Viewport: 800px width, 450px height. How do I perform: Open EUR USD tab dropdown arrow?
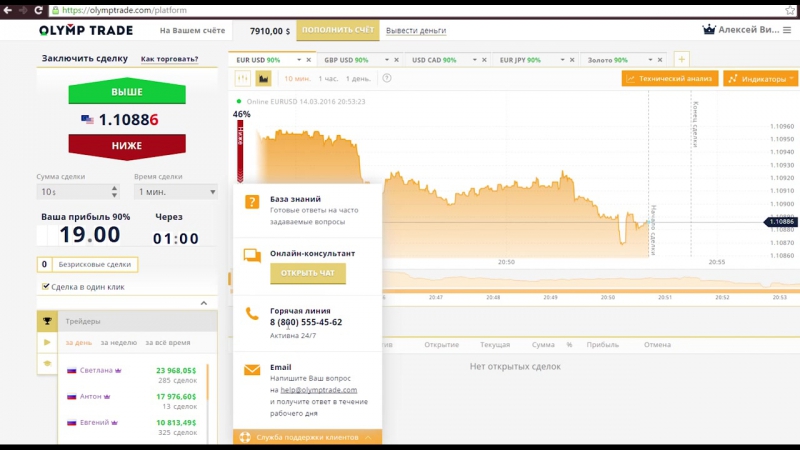point(299,60)
